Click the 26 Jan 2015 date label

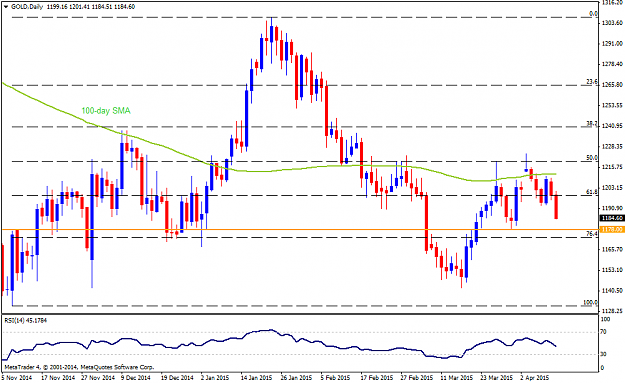pos(296,377)
